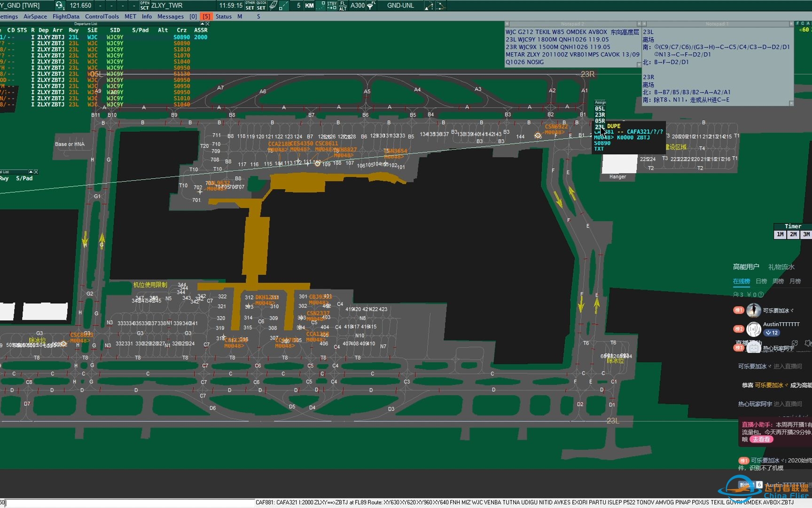This screenshot has height=508, width=812.
Task: Open the QUICK SET settings button
Action: coord(261,5)
